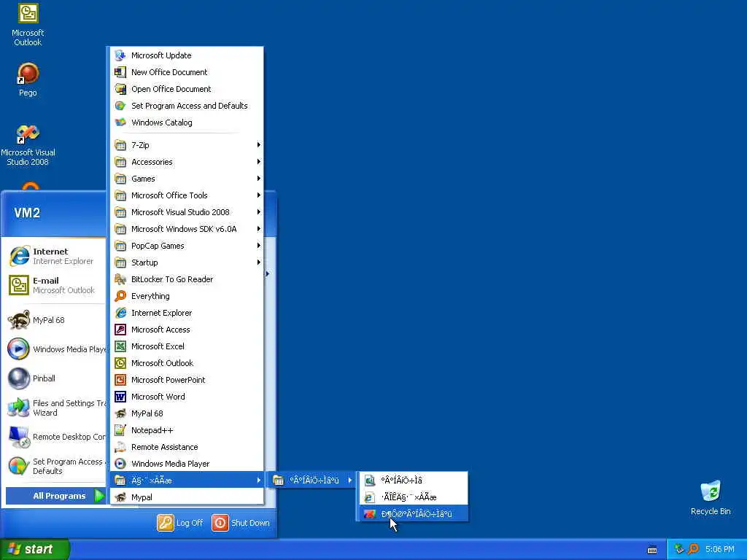Click the highlighted garbled folder below Windows Media Player
747x560 pixels.
(187, 480)
